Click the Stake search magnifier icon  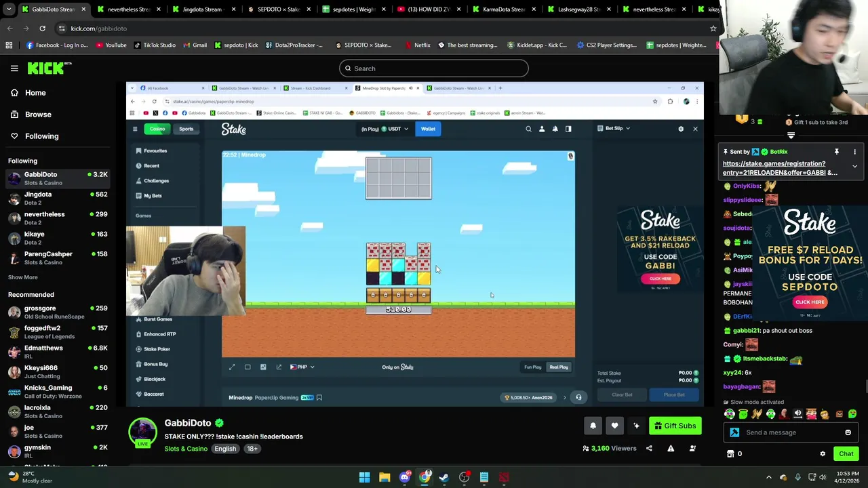tap(528, 129)
